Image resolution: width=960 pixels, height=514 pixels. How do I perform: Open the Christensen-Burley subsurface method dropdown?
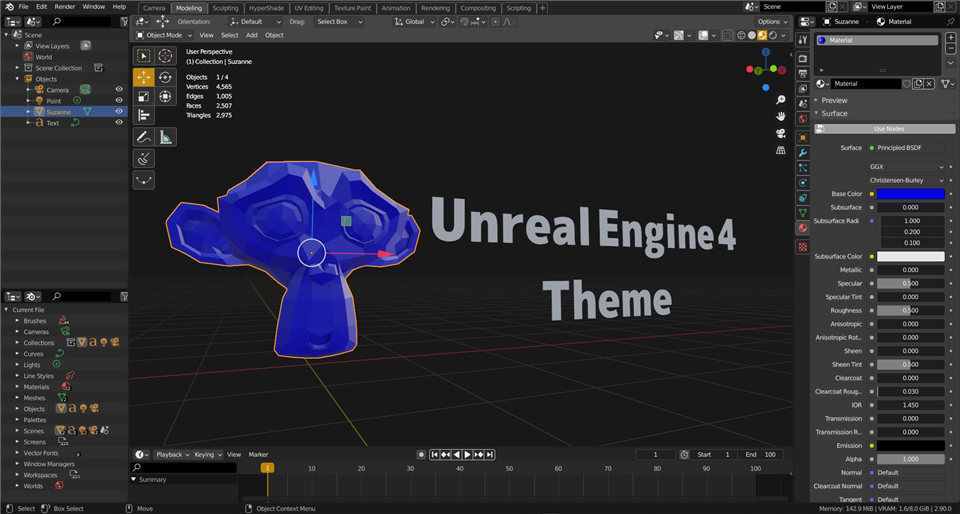click(906, 181)
